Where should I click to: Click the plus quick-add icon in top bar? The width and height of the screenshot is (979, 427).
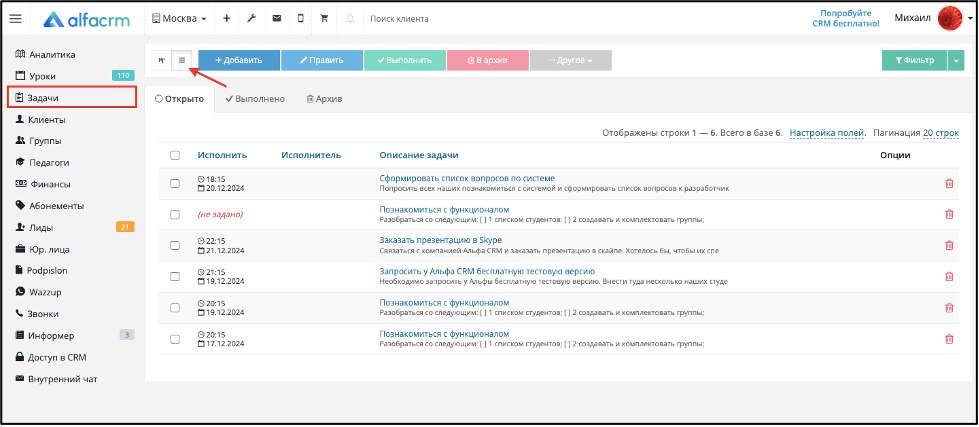[227, 19]
